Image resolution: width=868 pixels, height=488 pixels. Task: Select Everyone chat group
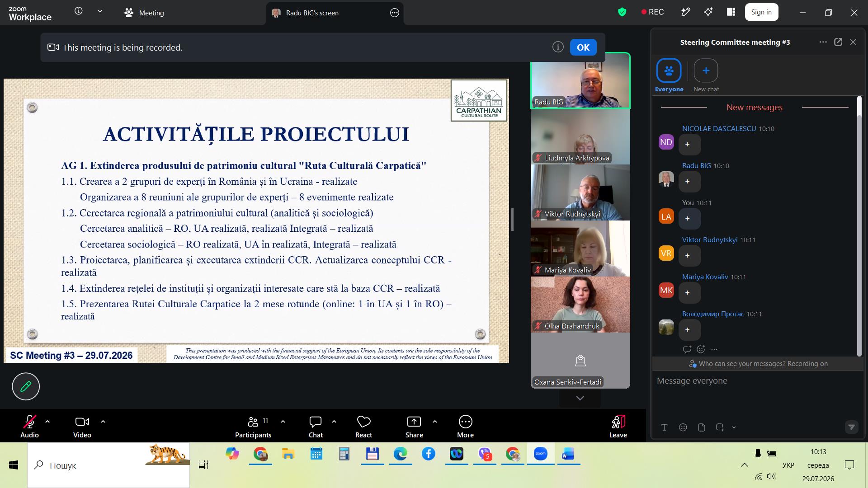tap(669, 75)
